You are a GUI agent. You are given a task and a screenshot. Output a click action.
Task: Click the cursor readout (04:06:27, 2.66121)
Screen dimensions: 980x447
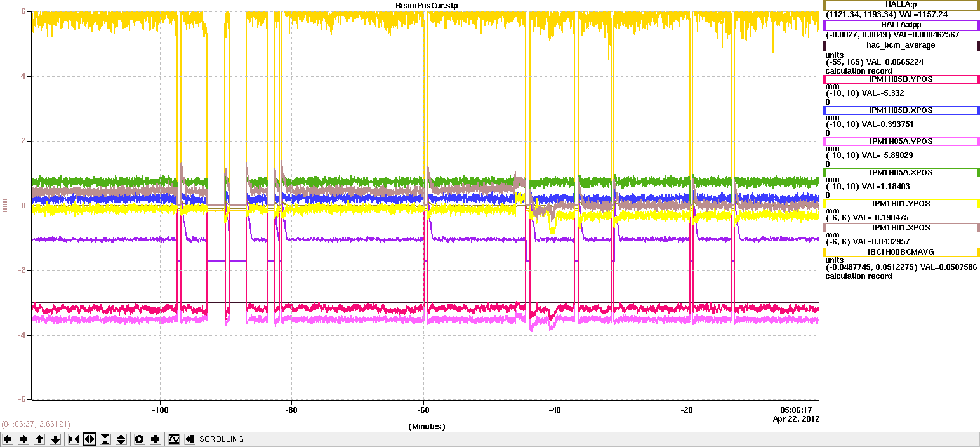(36, 424)
